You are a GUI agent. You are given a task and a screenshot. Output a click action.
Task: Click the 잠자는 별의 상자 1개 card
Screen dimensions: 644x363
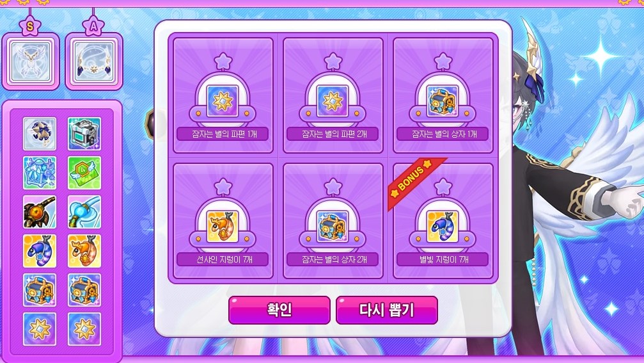click(443, 95)
